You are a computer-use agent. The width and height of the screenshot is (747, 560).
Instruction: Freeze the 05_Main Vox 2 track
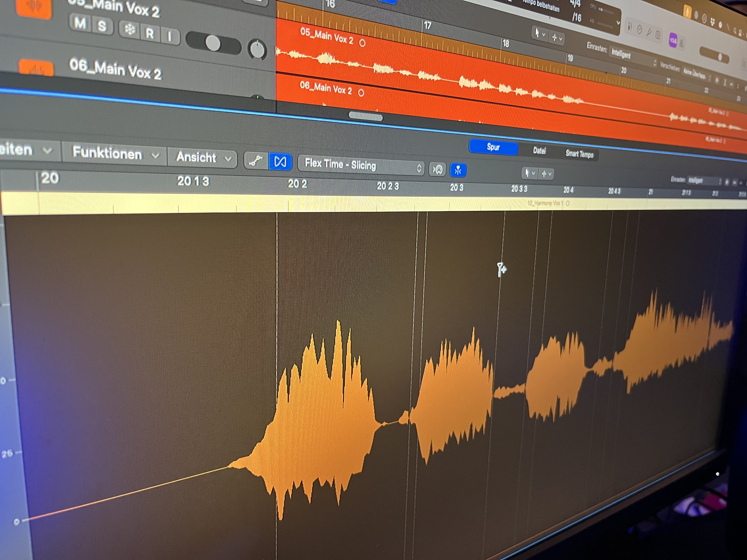point(130,30)
